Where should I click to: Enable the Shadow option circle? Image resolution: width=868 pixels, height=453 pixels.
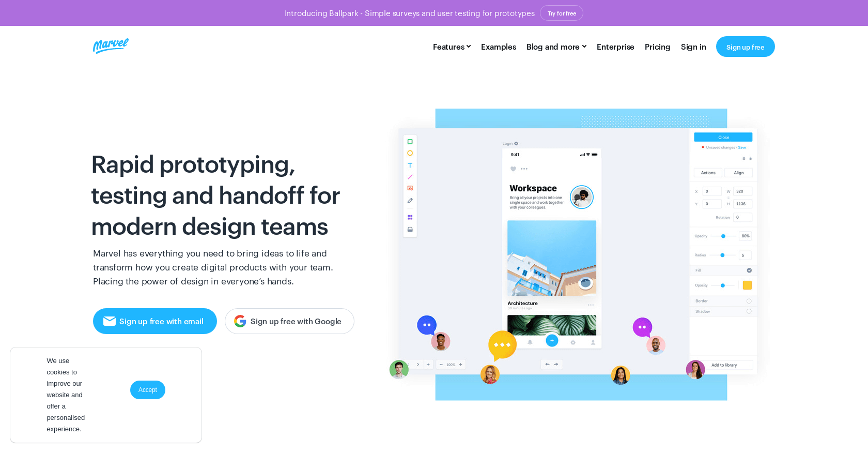coord(749,311)
